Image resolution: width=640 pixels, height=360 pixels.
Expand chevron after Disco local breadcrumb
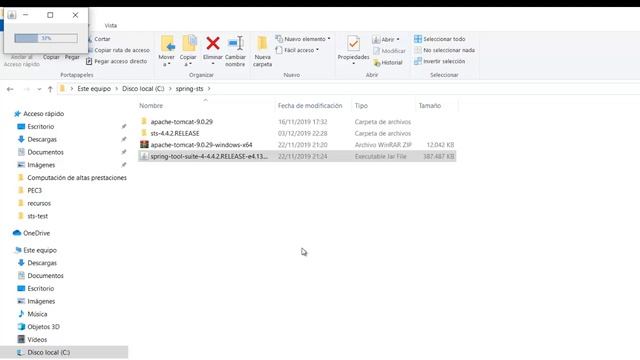tap(170, 89)
